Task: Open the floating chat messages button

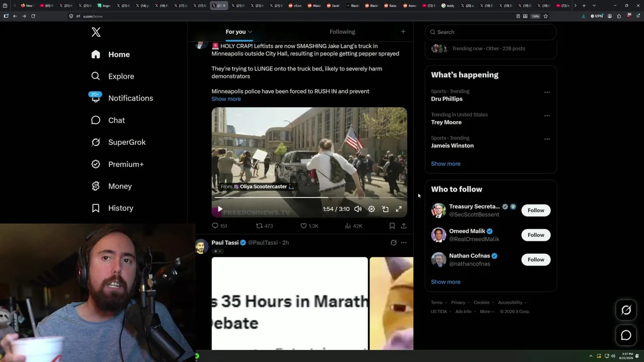Action: [626, 335]
